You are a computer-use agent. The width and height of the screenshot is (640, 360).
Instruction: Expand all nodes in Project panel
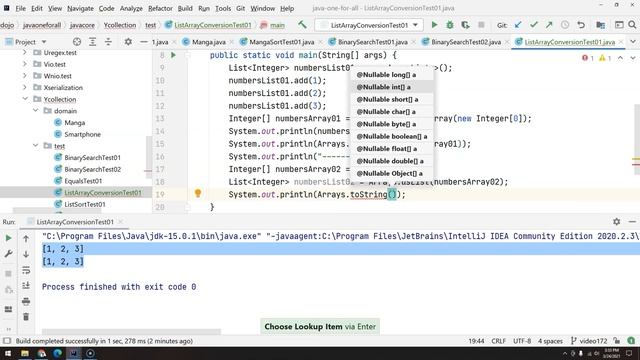coord(93,42)
